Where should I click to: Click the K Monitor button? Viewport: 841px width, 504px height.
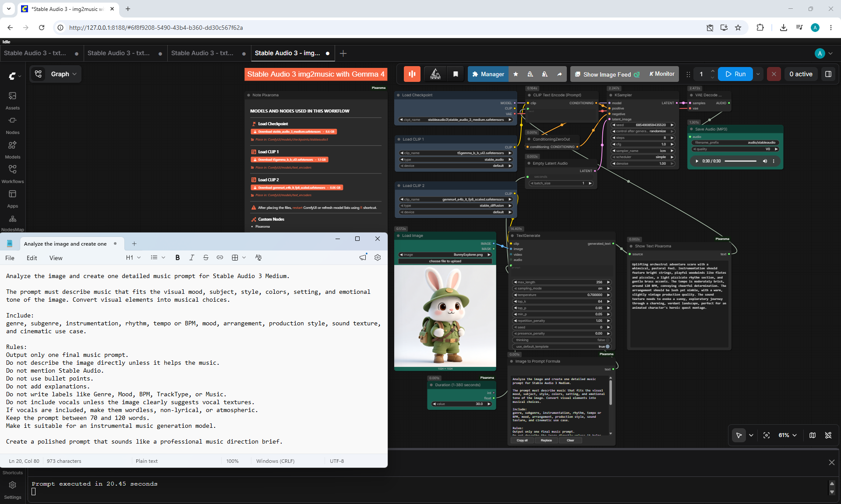coord(661,74)
